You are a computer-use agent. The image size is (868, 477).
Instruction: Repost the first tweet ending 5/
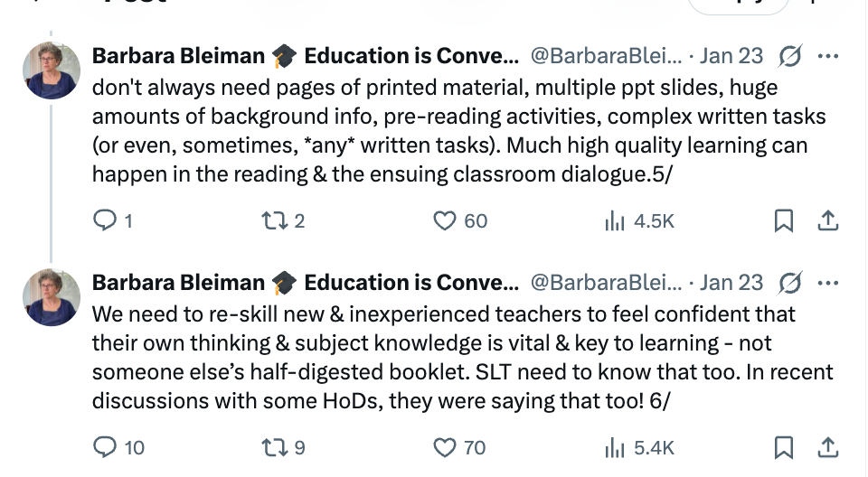272,220
